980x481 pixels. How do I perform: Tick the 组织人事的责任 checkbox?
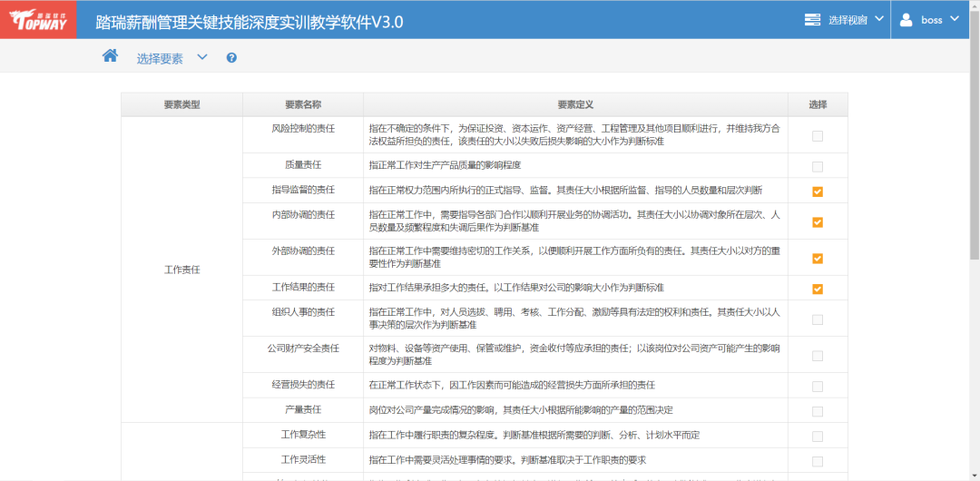[818, 319]
